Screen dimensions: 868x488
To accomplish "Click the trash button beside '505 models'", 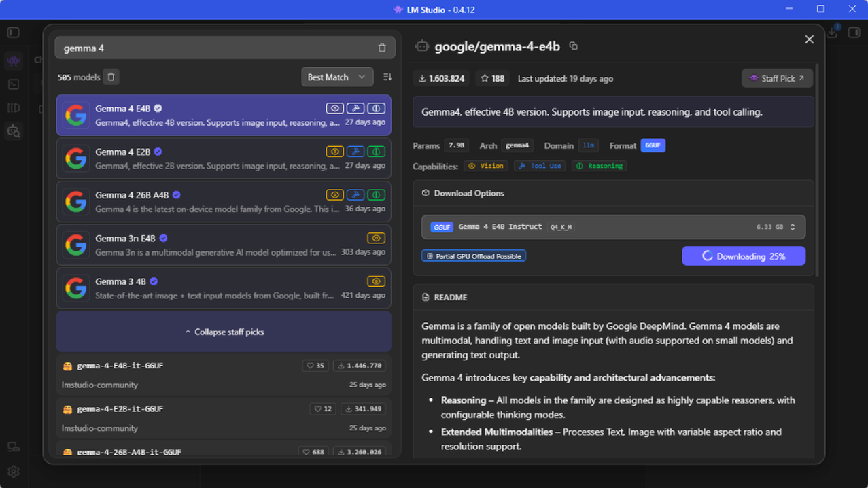I will click(x=111, y=77).
